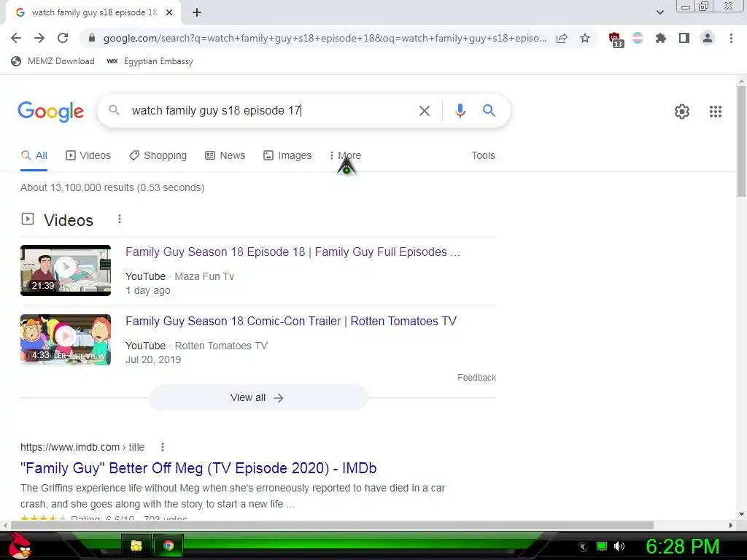Open the Chrome profile avatar
This screenshot has height=560, width=747.
pos(708,38)
